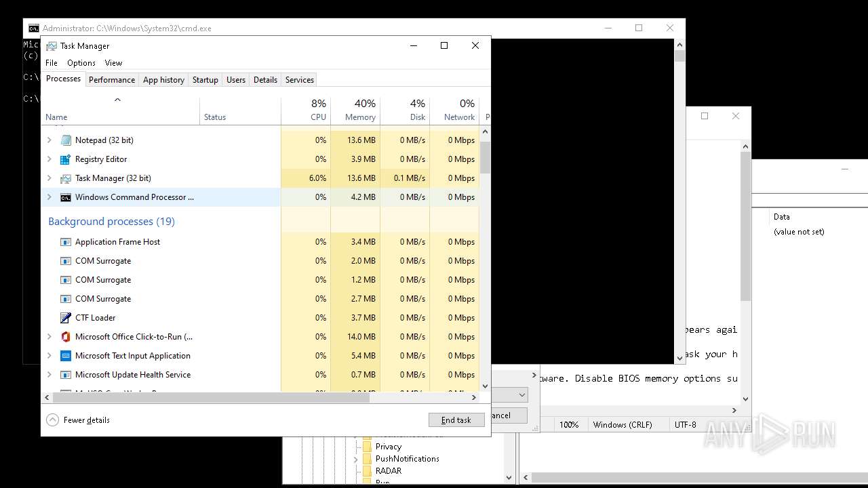Viewport: 868px width, 488px height.
Task: Expand the Notepad process group
Action: click(x=49, y=140)
